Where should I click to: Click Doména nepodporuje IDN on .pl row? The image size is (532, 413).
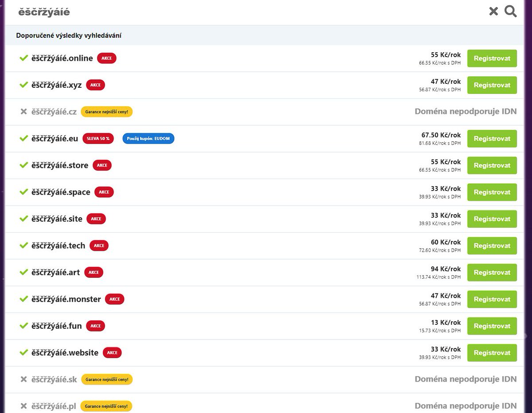pyautogui.click(x=465, y=406)
